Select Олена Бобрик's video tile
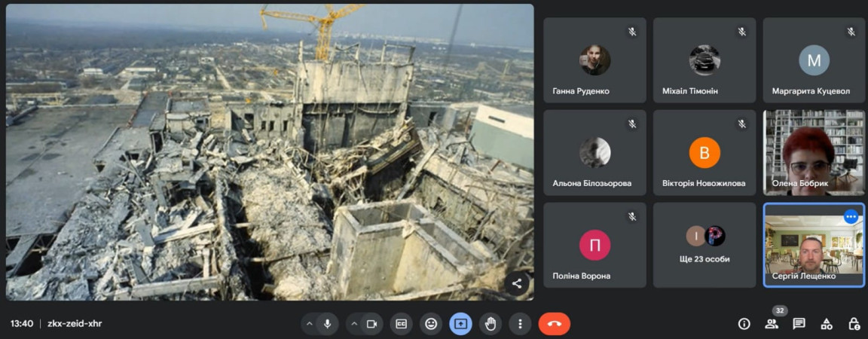The image size is (868, 339). click(x=813, y=153)
